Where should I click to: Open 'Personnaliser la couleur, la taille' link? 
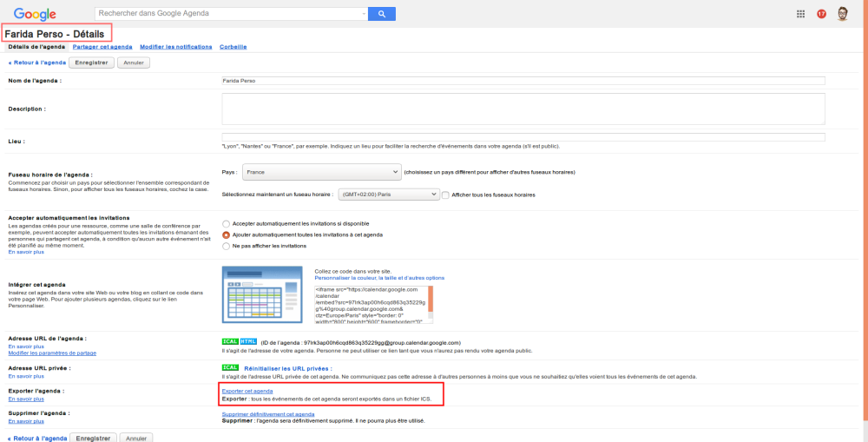pyautogui.click(x=379, y=278)
